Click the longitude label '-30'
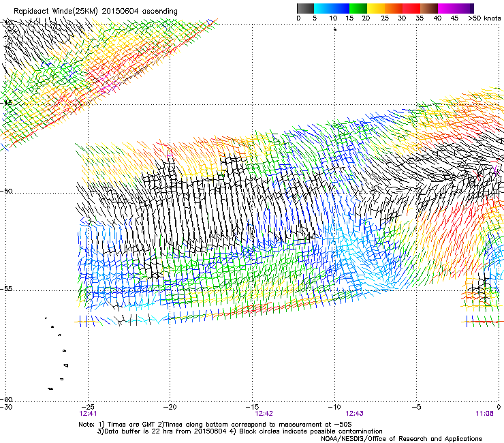Viewport: 504px width, 443px height. pyautogui.click(x=6, y=407)
